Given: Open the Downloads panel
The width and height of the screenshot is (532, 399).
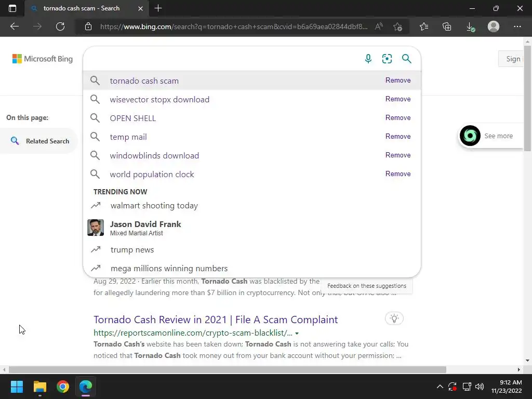Looking at the screenshot, I should pyautogui.click(x=470, y=26).
